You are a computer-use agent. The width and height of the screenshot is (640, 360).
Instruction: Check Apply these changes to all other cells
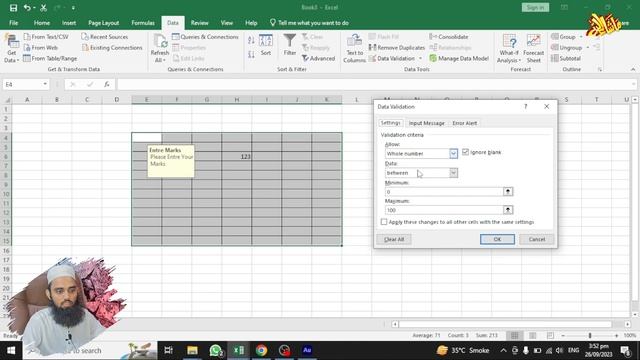pos(384,222)
